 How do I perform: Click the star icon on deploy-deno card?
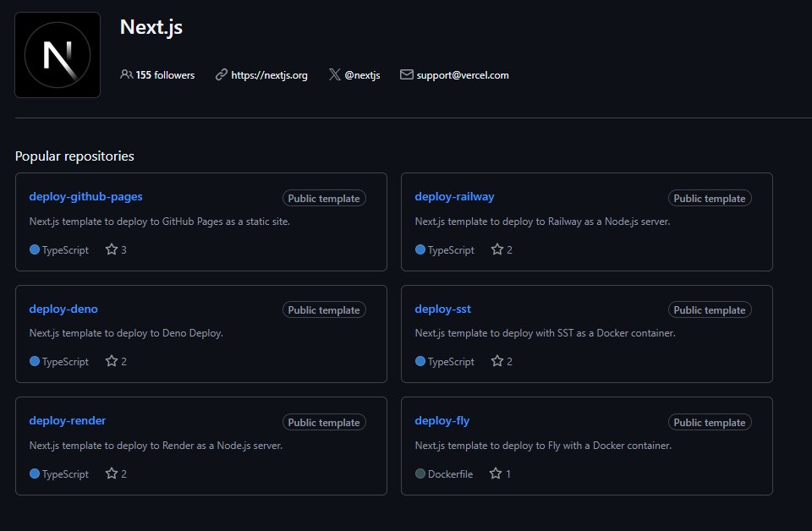tap(112, 361)
